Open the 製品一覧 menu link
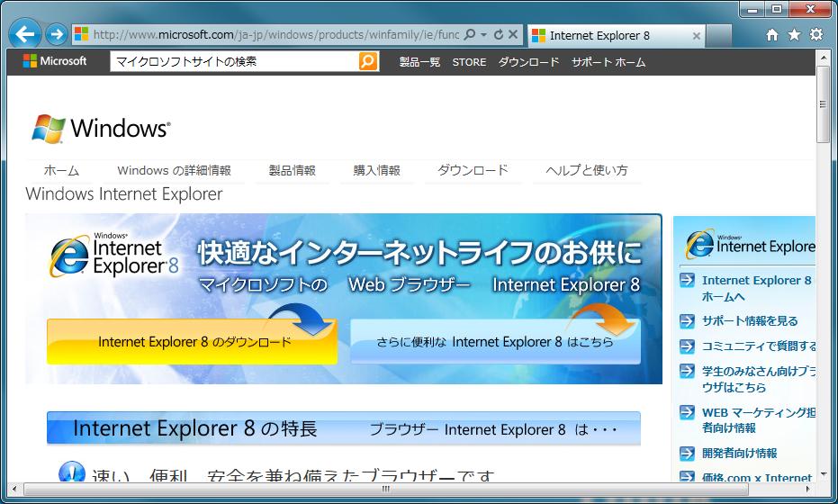The height and width of the screenshot is (504, 838). pyautogui.click(x=419, y=62)
